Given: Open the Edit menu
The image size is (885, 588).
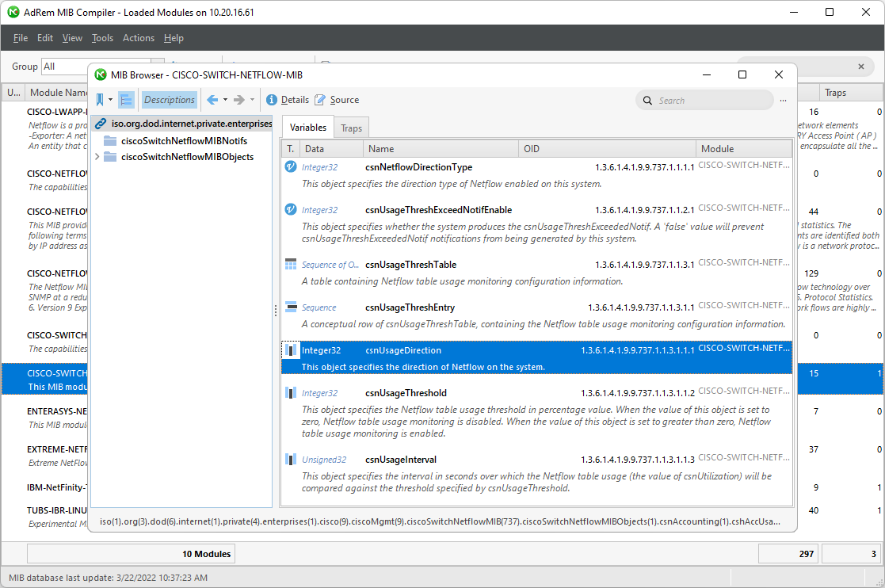Looking at the screenshot, I should (45, 38).
